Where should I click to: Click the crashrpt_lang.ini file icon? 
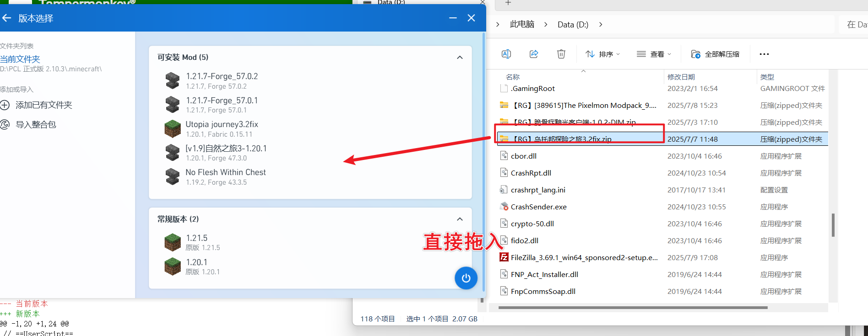(504, 190)
